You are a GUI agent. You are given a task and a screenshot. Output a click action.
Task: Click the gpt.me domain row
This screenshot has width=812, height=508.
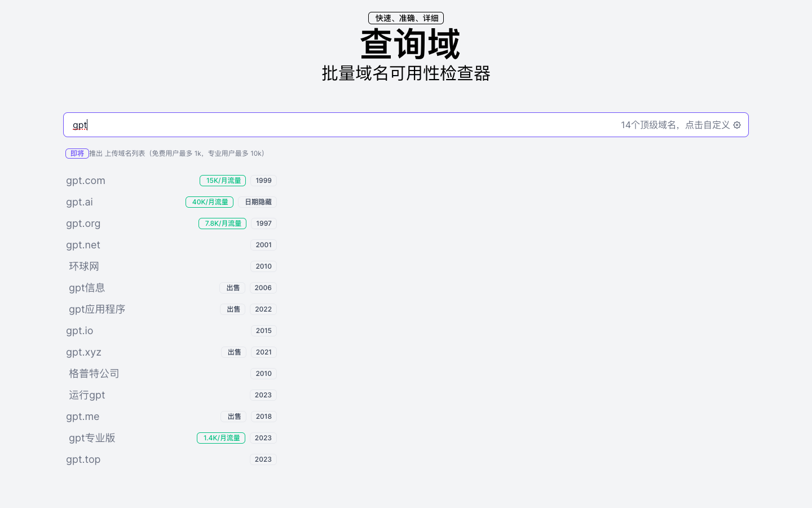[82, 417]
